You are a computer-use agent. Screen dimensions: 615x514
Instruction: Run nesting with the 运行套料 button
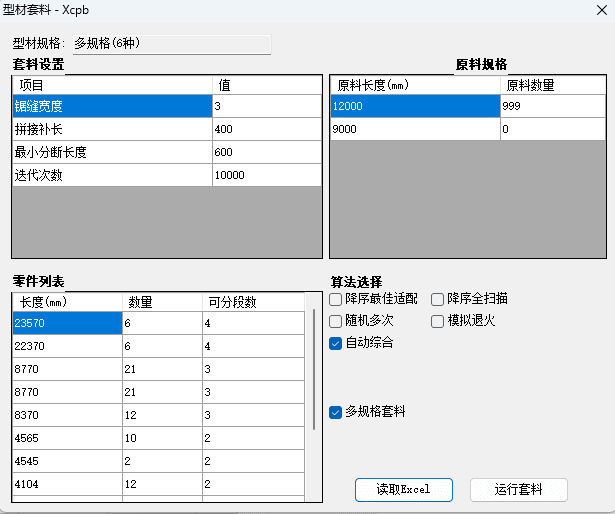pyautogui.click(x=519, y=490)
